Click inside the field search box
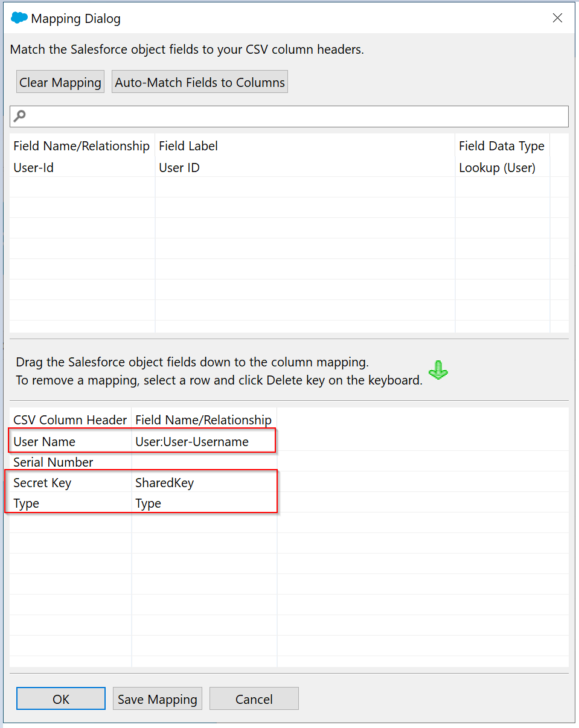The image size is (579, 728). coord(296,117)
